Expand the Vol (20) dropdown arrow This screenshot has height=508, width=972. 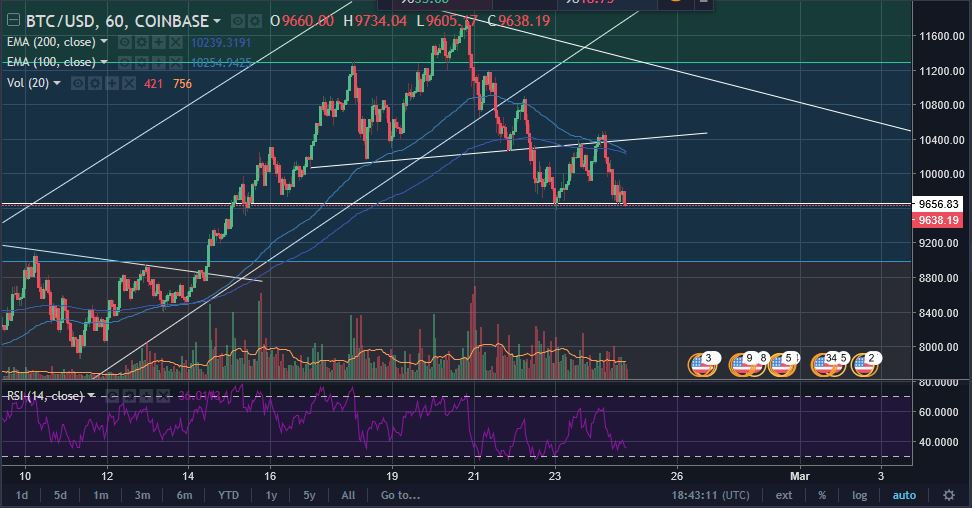[x=57, y=82]
